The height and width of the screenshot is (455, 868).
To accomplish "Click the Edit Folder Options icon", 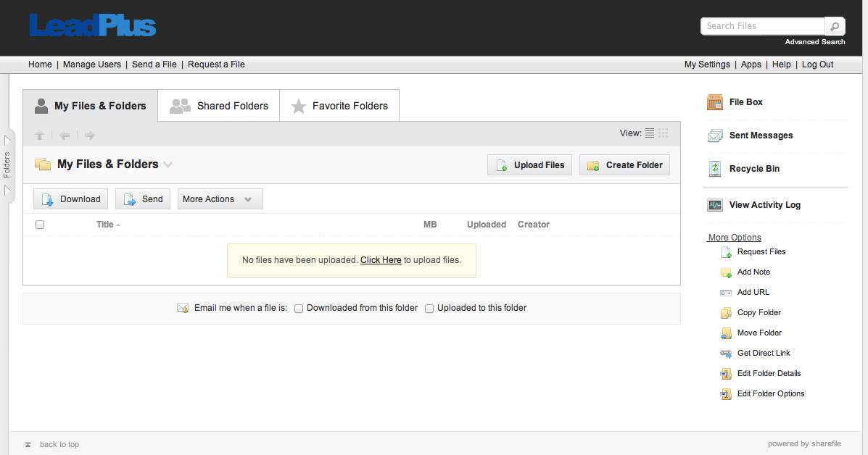I will coord(726,394).
